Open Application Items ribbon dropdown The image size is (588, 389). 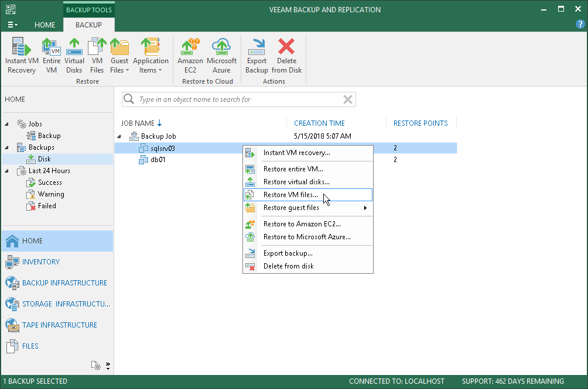(x=151, y=56)
